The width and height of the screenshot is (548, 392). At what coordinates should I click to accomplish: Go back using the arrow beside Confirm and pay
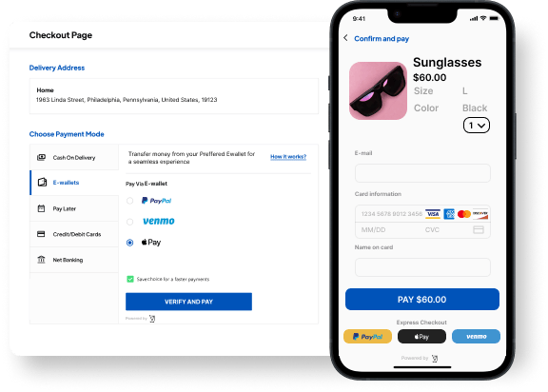[x=345, y=38]
